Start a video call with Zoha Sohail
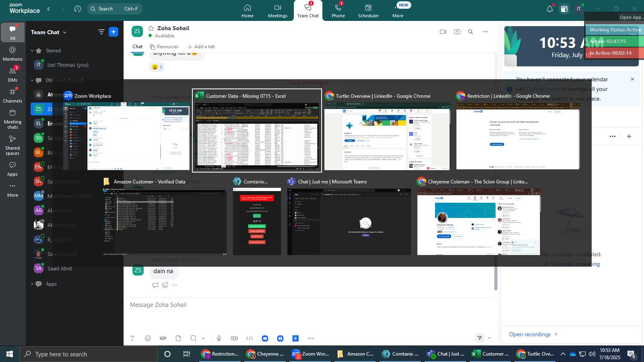Image resolution: width=644 pixels, height=362 pixels. [x=443, y=32]
